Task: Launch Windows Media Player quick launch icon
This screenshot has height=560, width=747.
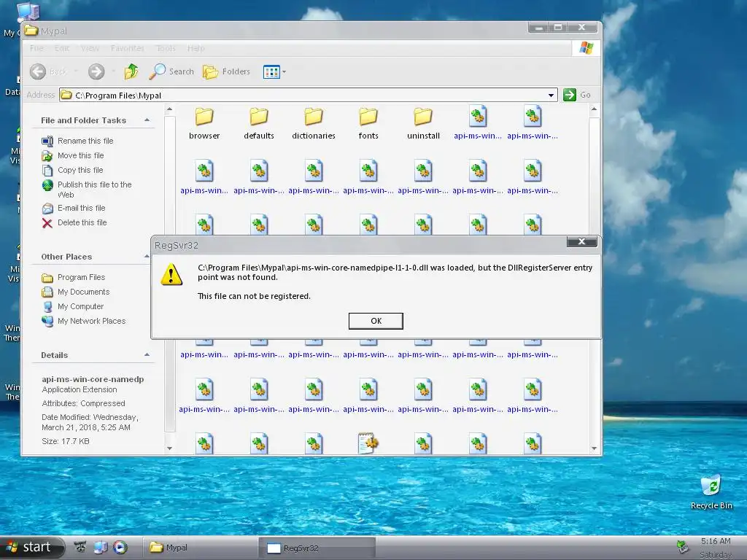Action: [x=120, y=548]
